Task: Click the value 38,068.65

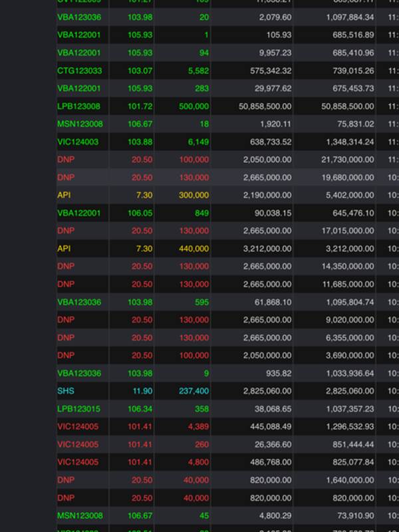Action: (x=273, y=409)
